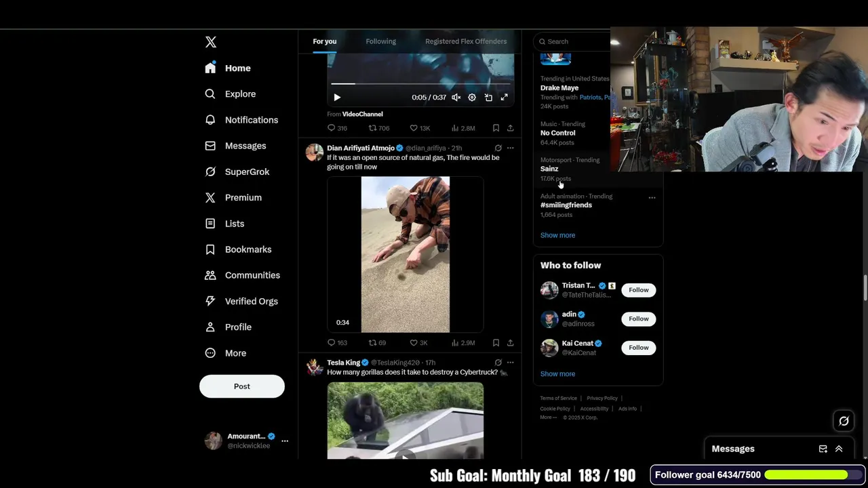This screenshot has width=868, height=488.
Task: Bookmark Dian's sand video post
Action: (x=496, y=343)
